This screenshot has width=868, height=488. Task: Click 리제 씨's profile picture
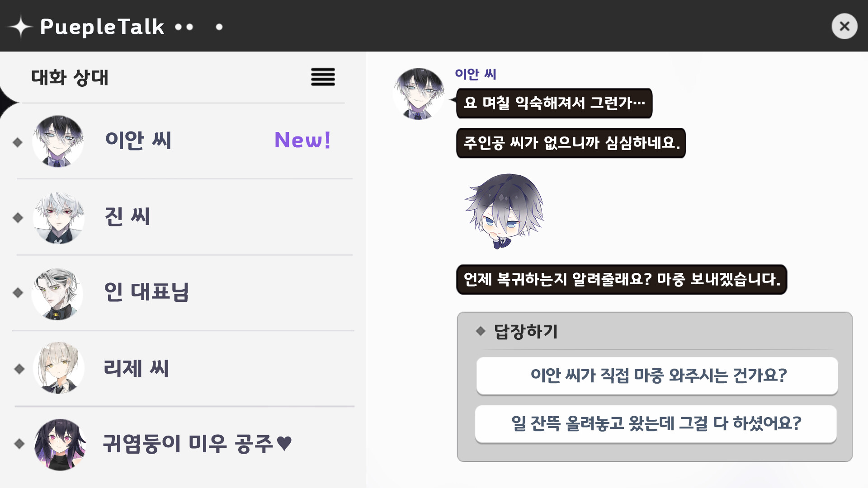click(58, 368)
